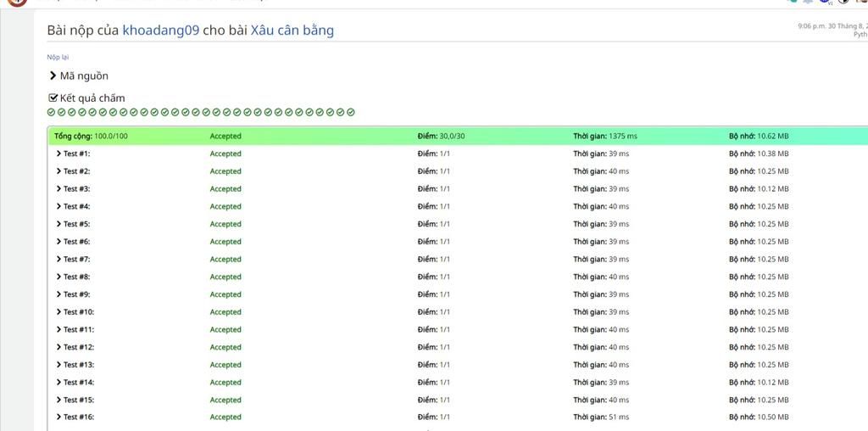Click the Accepted status in the Tổng cộng row
Image resolution: width=868 pixels, height=431 pixels.
pos(225,137)
